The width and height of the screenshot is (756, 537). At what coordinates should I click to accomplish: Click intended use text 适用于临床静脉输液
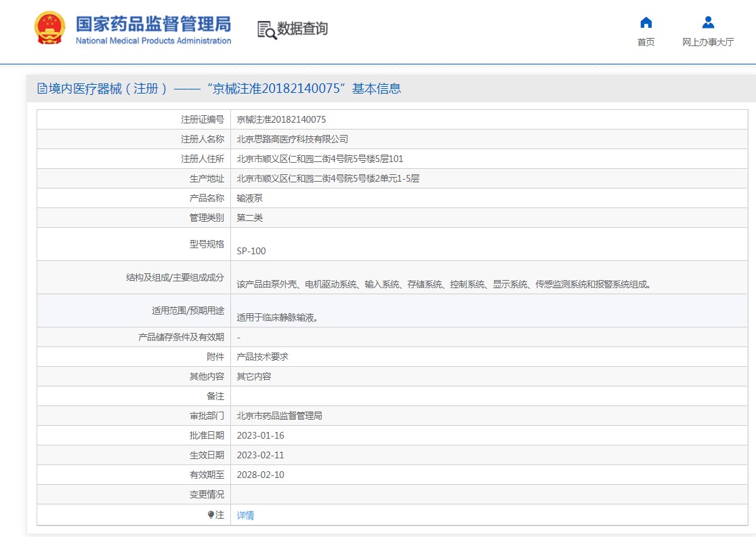277,317
